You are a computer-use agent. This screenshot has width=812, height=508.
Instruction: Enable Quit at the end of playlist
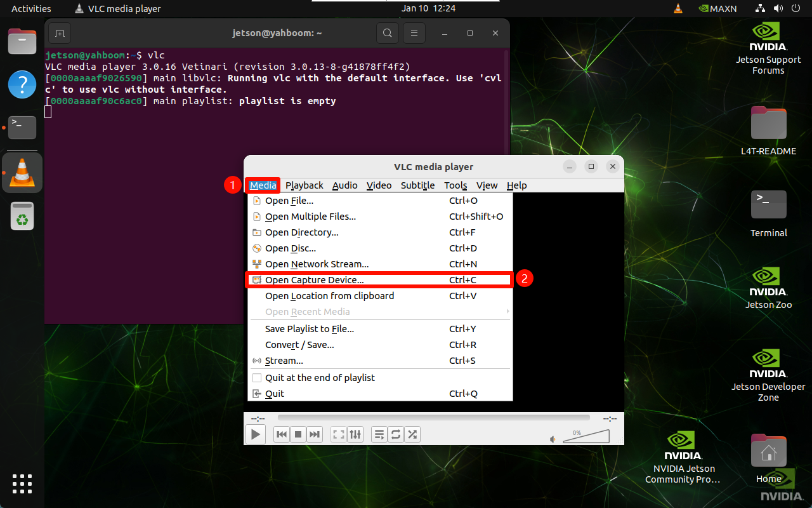click(x=379, y=378)
